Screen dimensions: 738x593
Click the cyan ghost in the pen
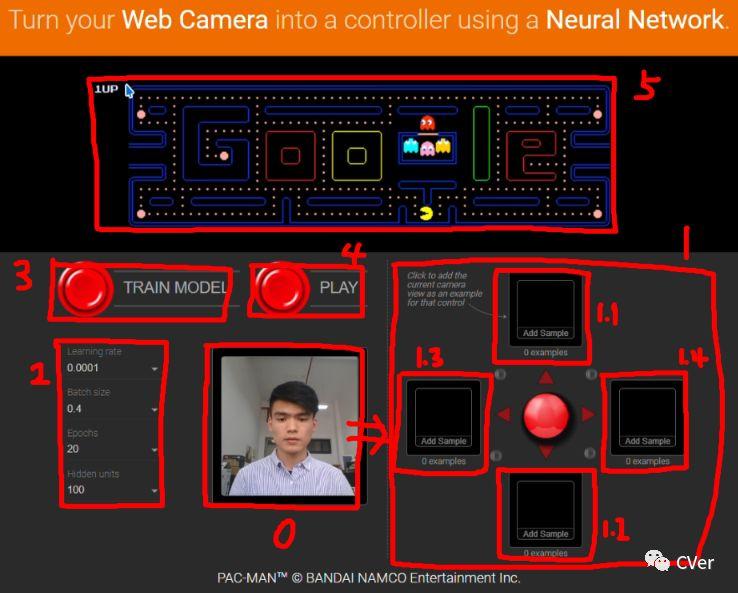tap(410, 146)
